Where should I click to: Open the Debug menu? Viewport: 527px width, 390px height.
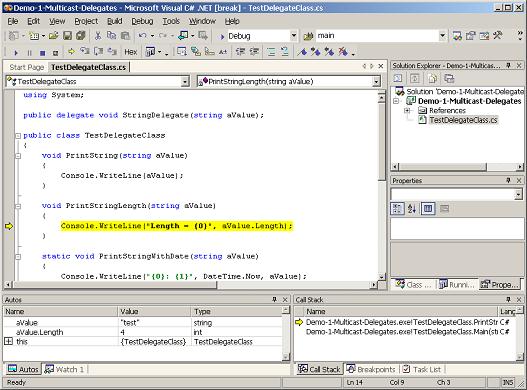pyautogui.click(x=142, y=21)
